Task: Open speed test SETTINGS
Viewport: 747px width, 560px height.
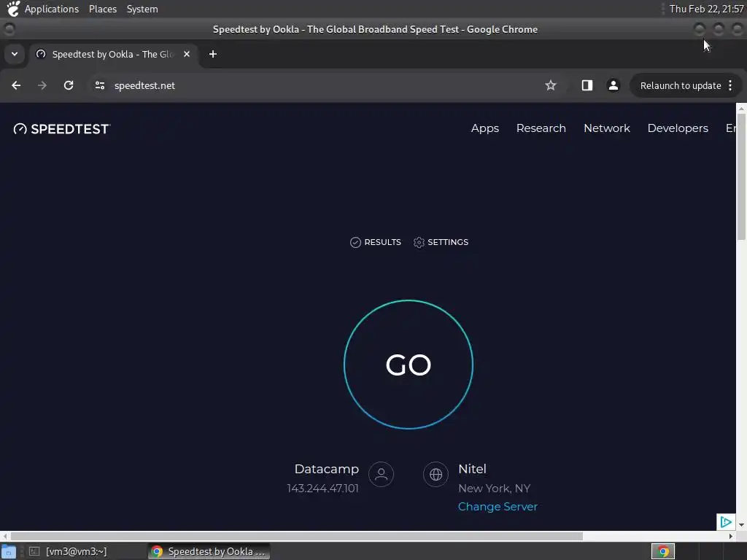Action: 441,242
